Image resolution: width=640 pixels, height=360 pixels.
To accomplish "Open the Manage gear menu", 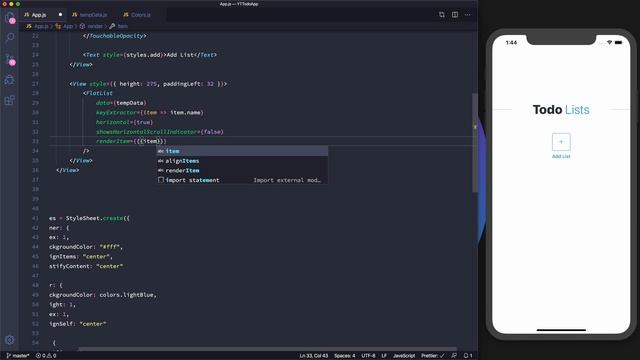I will 9,340.
